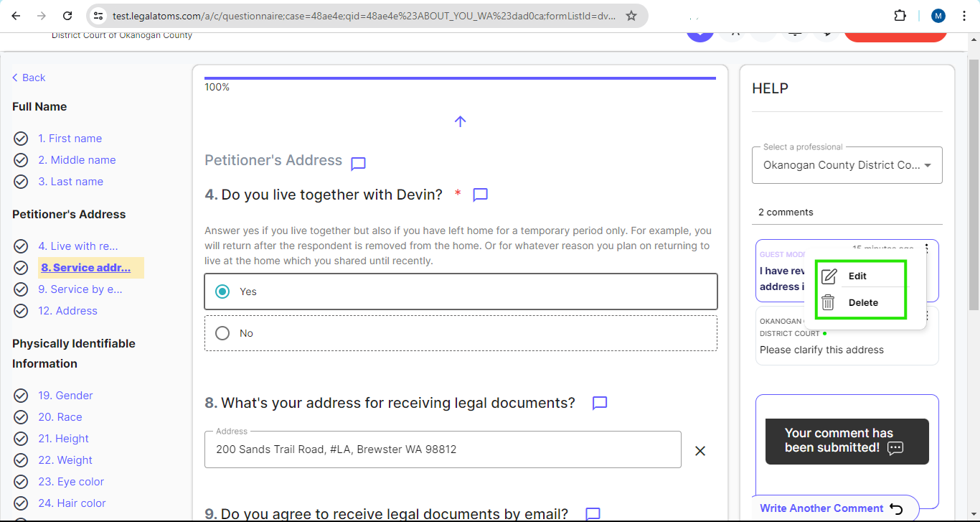Reload the current page
980x522 pixels.
click(67, 15)
